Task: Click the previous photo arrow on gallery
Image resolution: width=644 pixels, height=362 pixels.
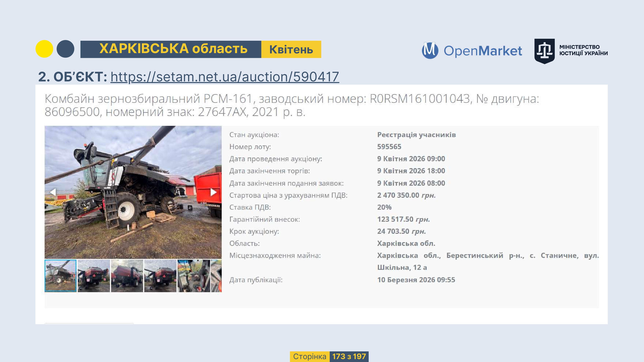Action: coord(53,192)
